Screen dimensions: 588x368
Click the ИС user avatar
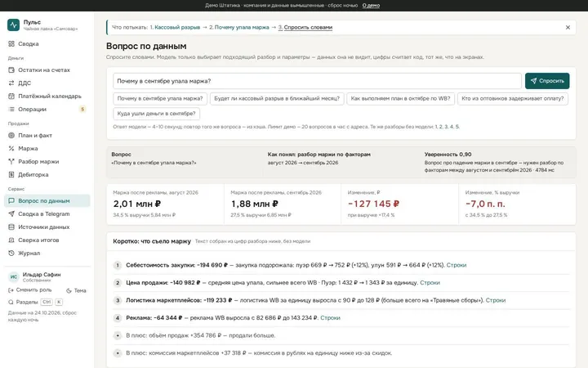click(14, 276)
